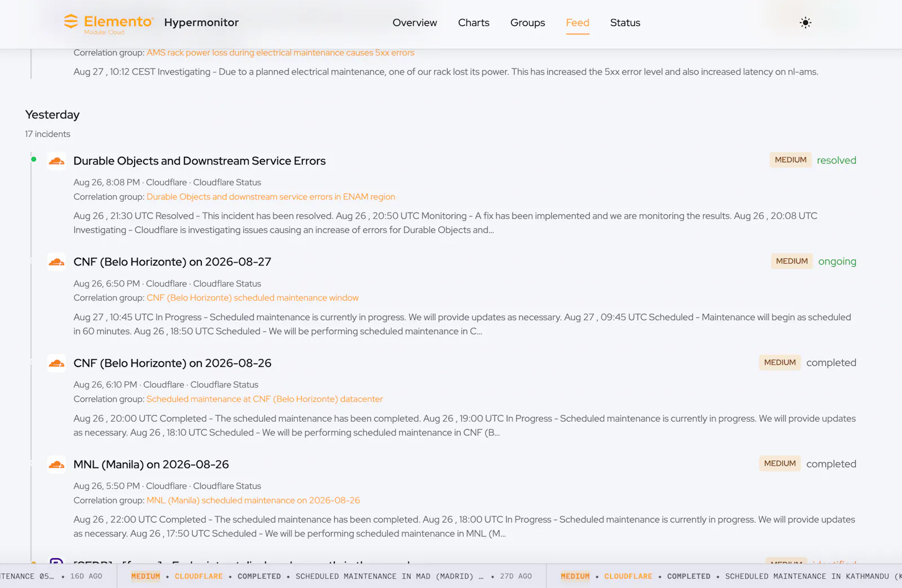Screen dimensions: 902x588
Task: Click MEDIUM badge on MNL Manila incident
Action: click(780, 463)
